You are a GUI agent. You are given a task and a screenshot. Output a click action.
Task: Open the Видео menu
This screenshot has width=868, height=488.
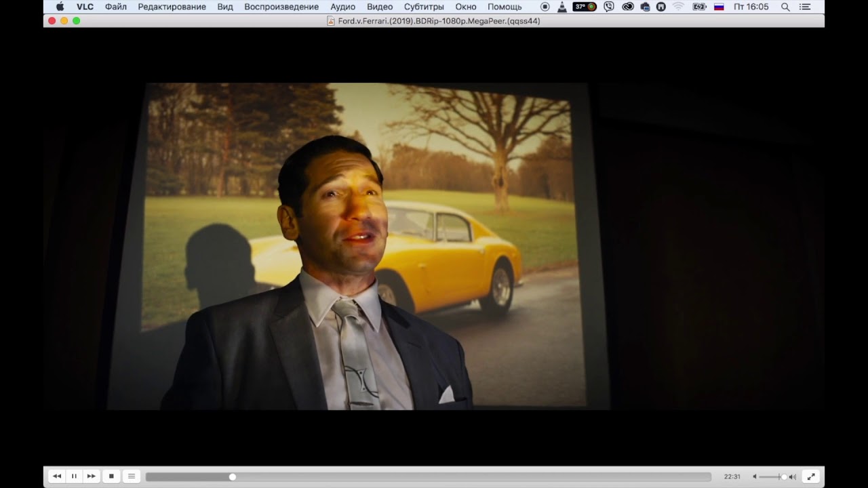coord(380,7)
